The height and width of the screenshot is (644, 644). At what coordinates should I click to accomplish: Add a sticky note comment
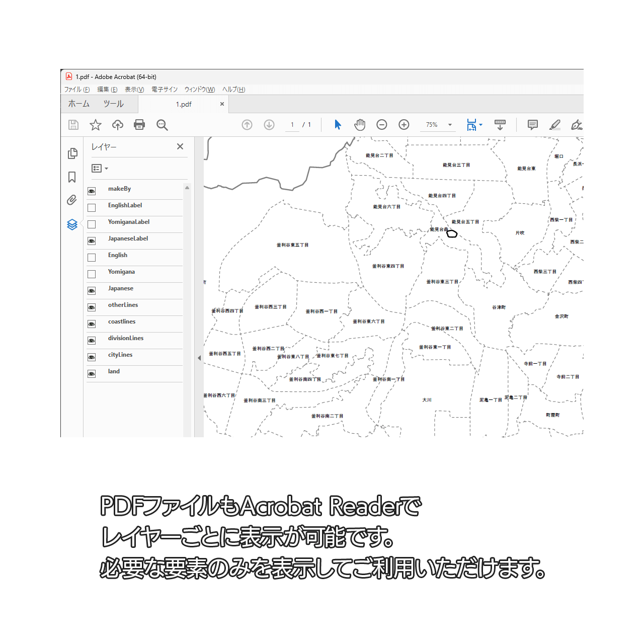point(533,125)
